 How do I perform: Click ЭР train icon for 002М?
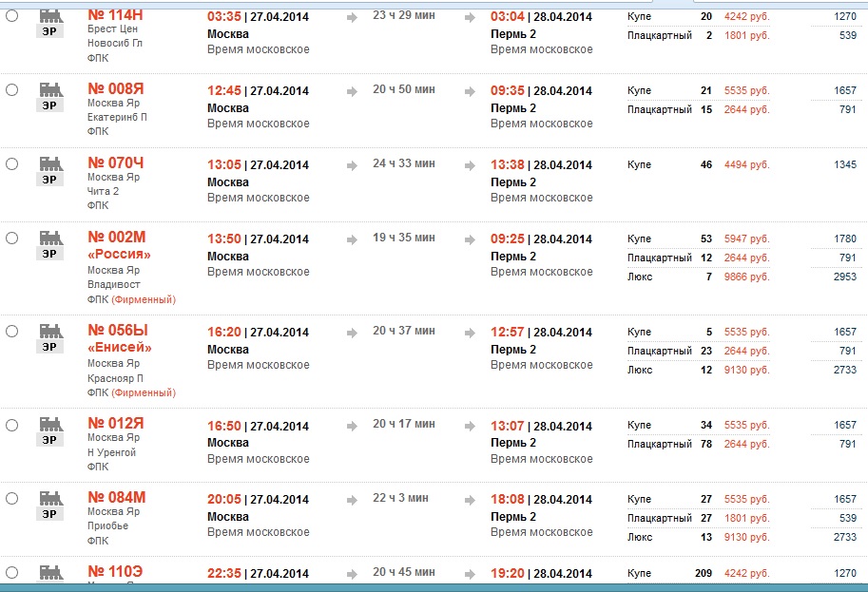click(x=49, y=244)
